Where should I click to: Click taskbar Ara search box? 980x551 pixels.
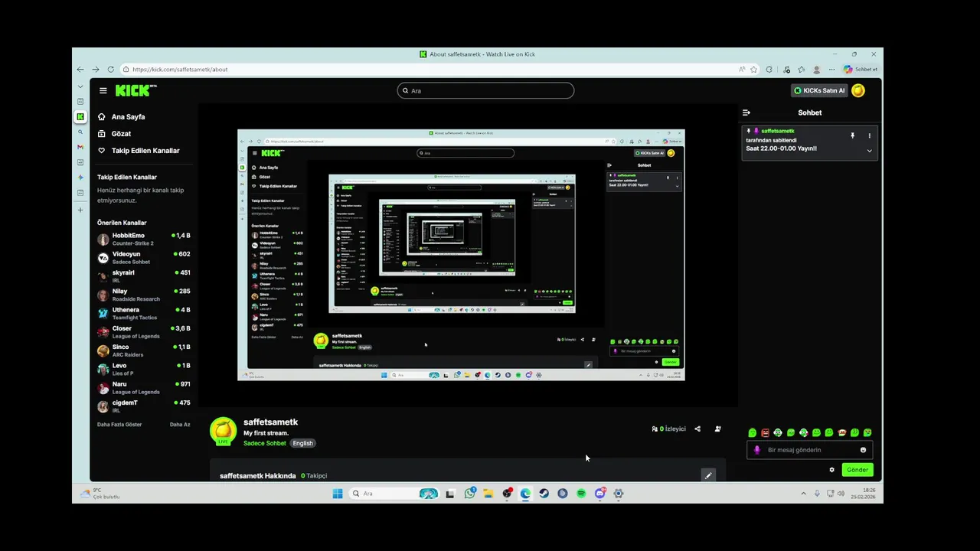[x=394, y=494]
